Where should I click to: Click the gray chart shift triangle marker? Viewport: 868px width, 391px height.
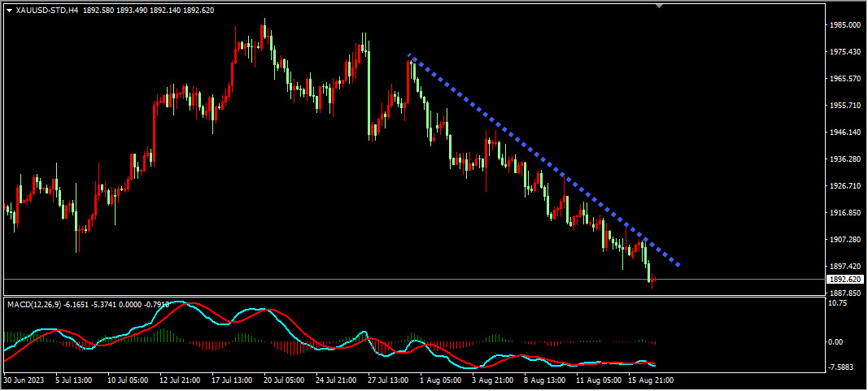pos(659,6)
